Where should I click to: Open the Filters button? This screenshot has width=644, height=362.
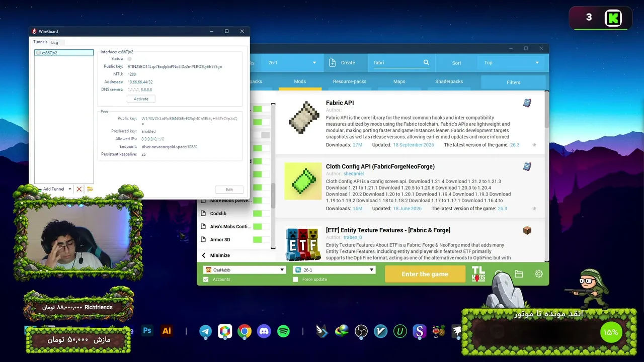click(513, 82)
